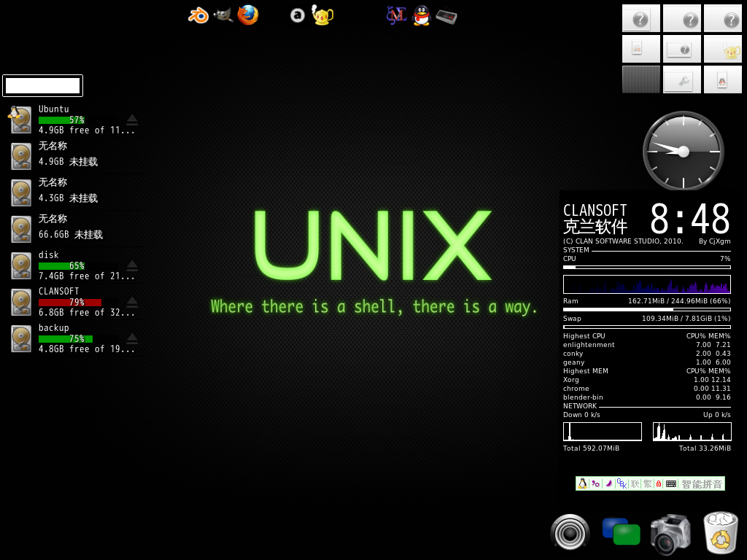Switch to pager desktop showing teapot window

coord(723,49)
